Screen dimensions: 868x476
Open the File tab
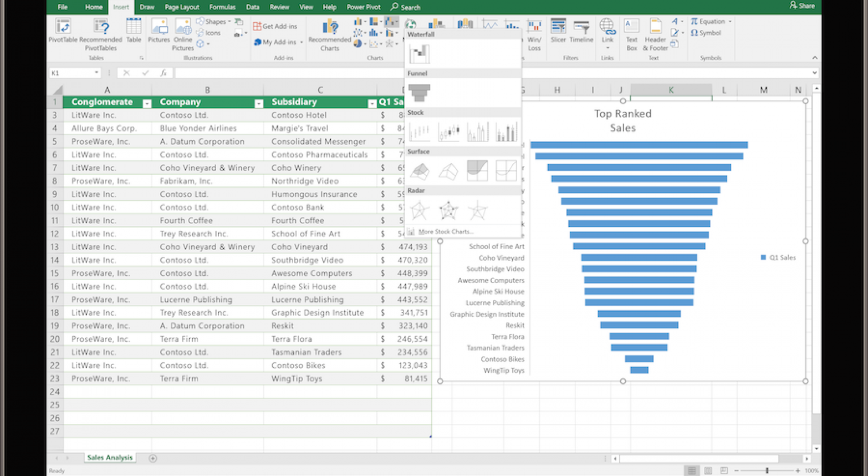coord(63,7)
